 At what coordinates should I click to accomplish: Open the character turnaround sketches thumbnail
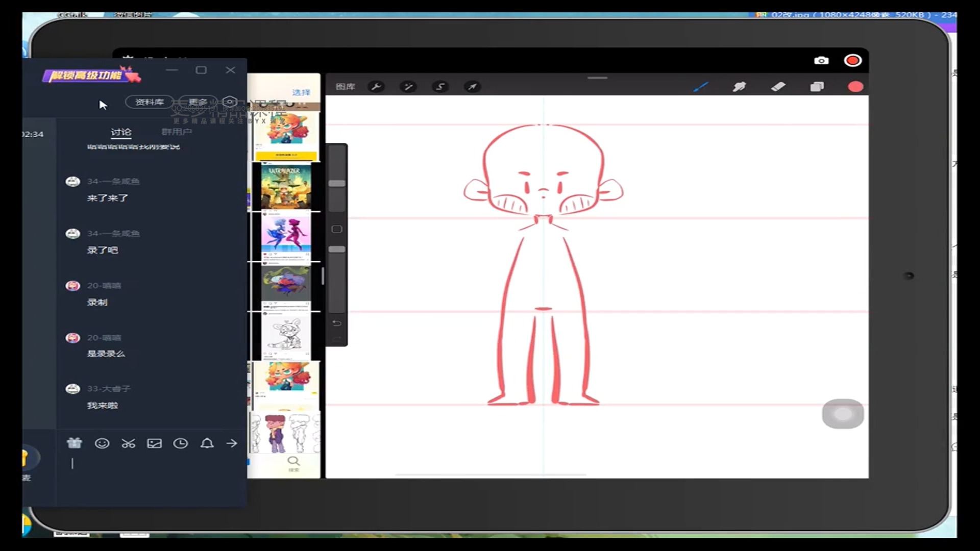[285, 433]
